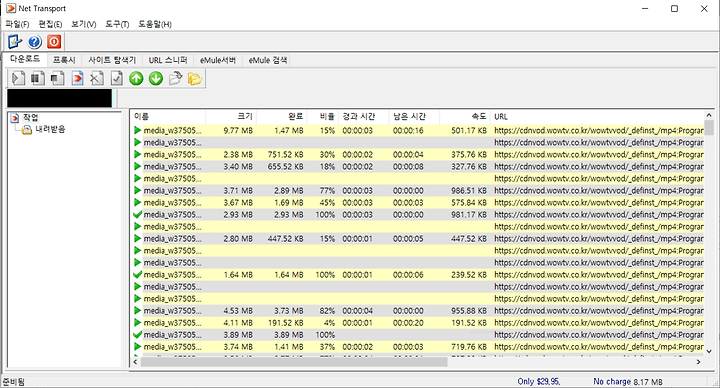Sort the list by the 크기 column header
Image resolution: width=720 pixels, height=388 pixels.
pos(231,117)
